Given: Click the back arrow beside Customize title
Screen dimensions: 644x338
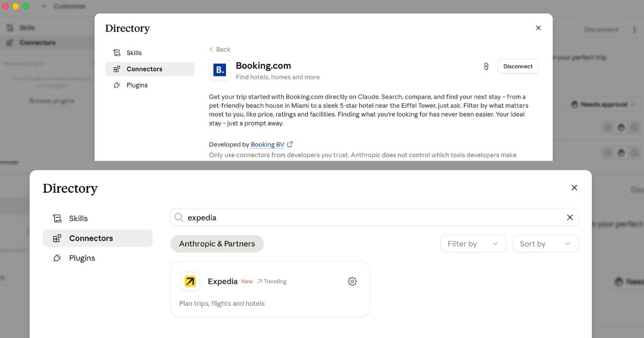Looking at the screenshot, I should click(45, 6).
